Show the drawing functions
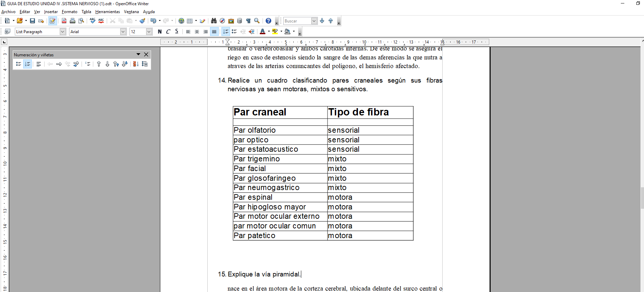This screenshot has height=292, width=644. coord(202,21)
